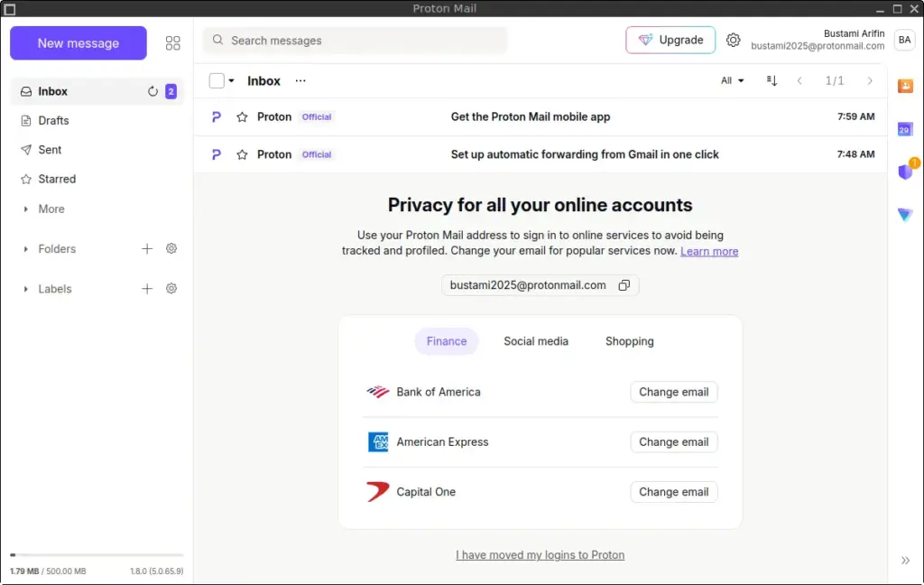Screen dimensions: 924x585
Task: Open the Learn more link
Action: [709, 251]
